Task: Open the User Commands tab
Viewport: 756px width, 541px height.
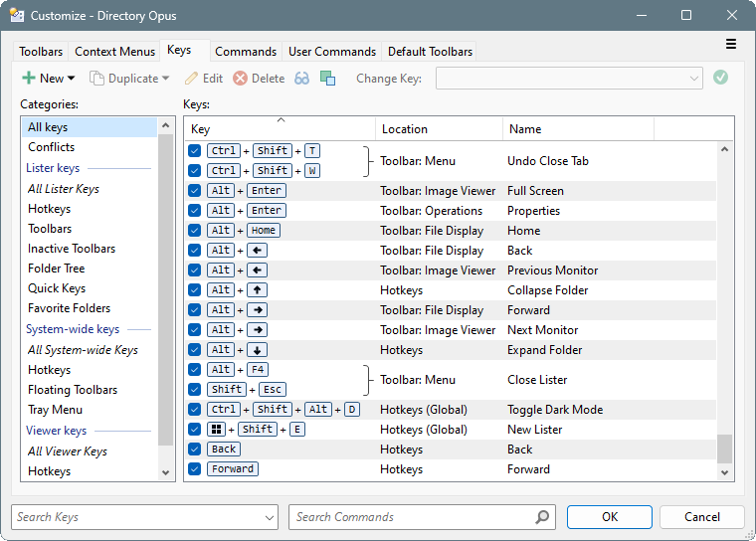Action: [331, 52]
